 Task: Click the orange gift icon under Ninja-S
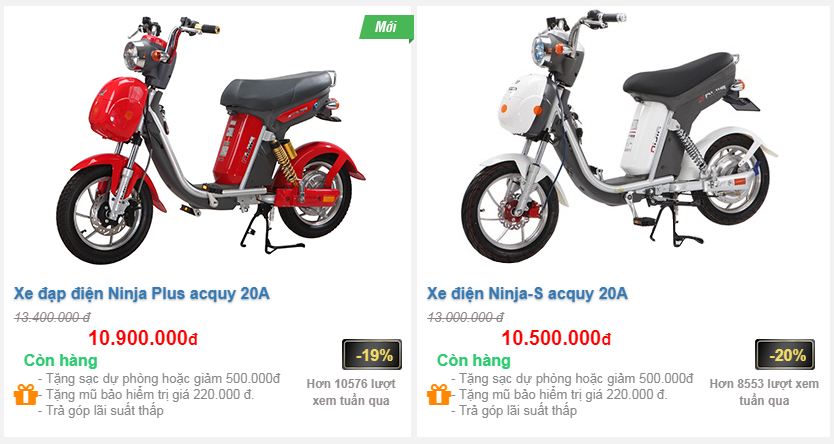439,395
